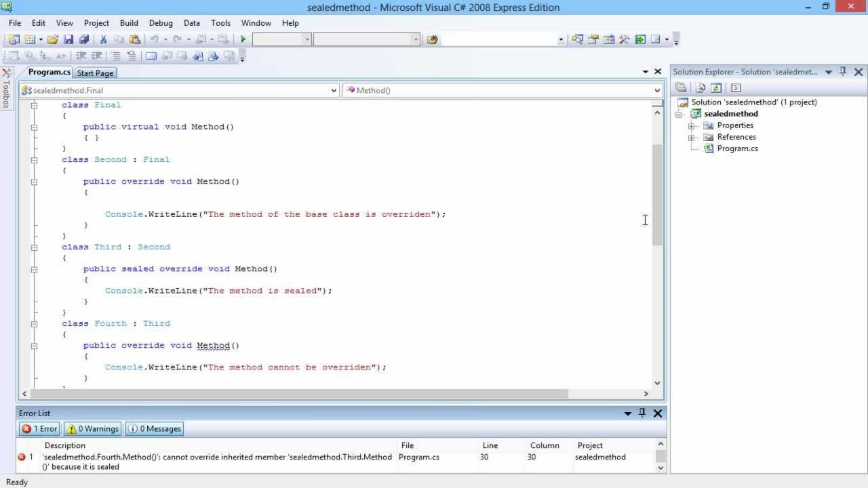
Task: Click the Start Debugging green play icon
Action: [243, 39]
